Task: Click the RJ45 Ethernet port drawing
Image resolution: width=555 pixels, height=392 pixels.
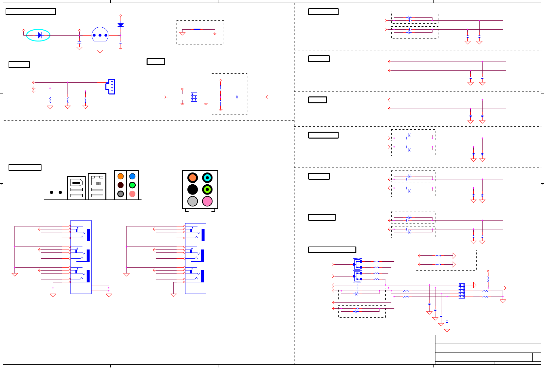Action: (97, 181)
